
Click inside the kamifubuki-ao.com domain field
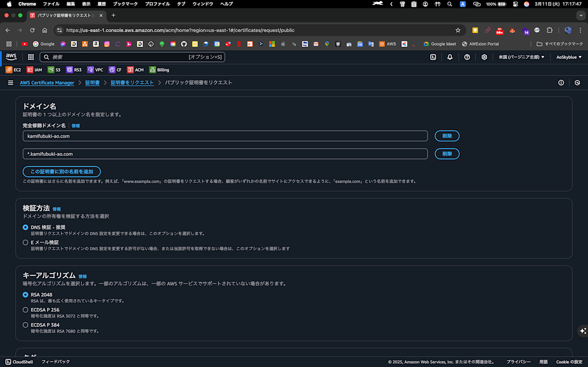147,136
